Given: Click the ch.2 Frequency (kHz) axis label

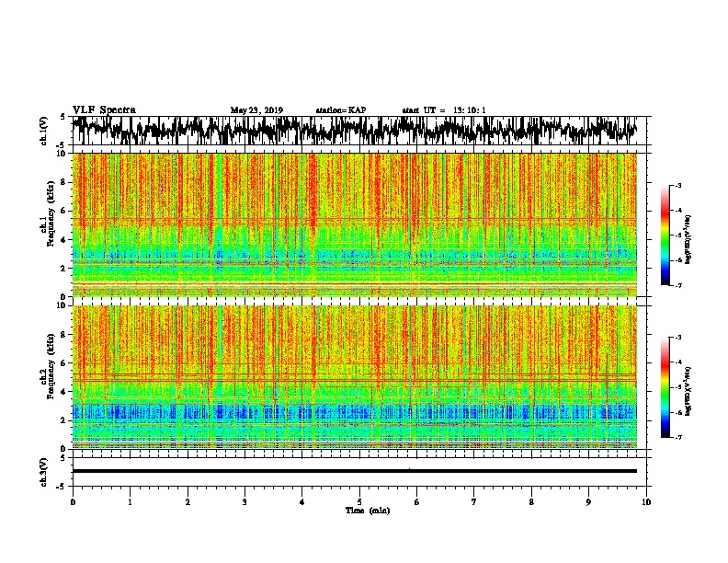Looking at the screenshot, I should (48, 366).
